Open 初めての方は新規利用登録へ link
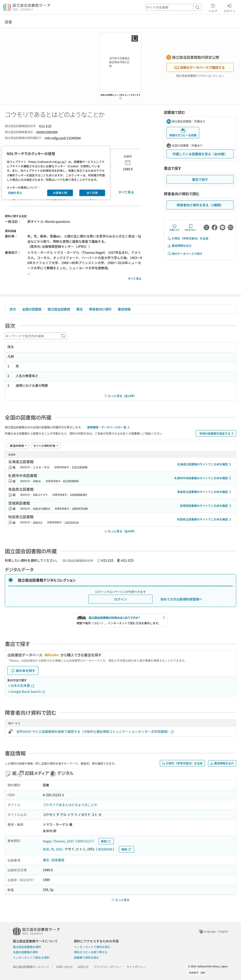 pos(181,599)
